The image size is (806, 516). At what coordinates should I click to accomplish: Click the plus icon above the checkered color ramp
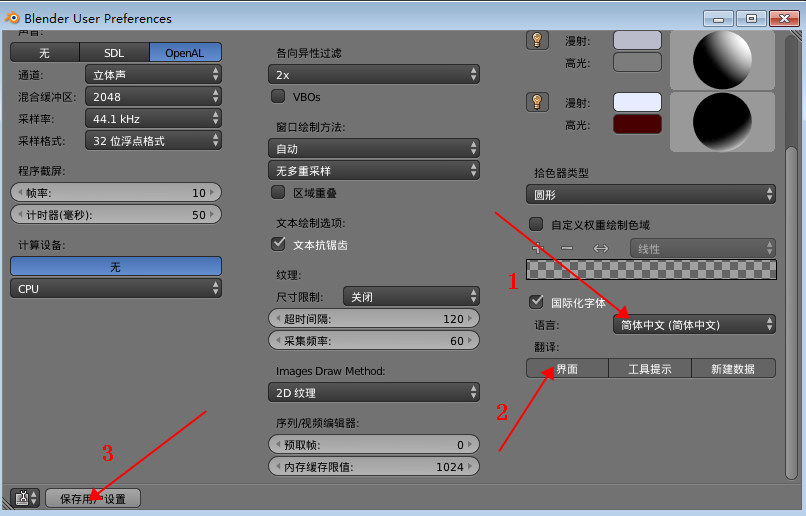pos(538,247)
